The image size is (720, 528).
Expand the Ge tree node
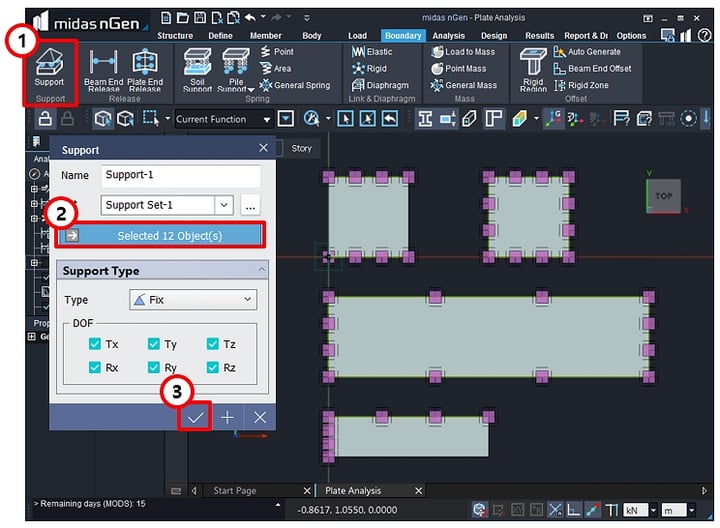point(31,337)
